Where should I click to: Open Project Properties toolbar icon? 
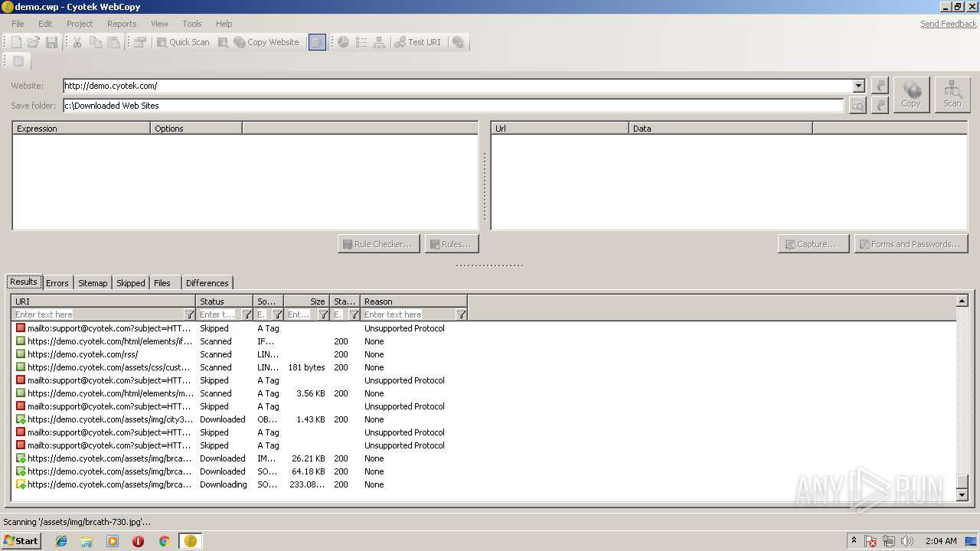click(139, 42)
